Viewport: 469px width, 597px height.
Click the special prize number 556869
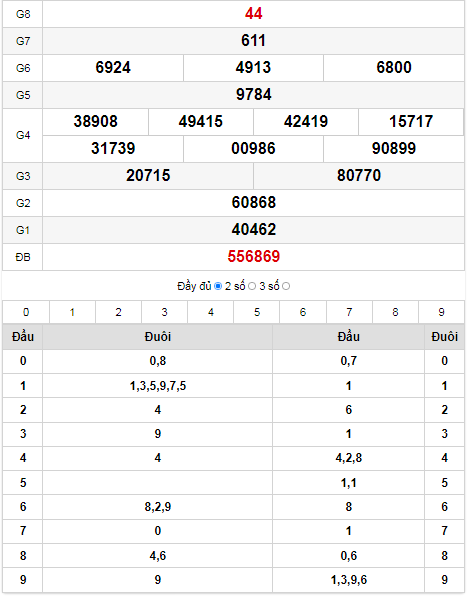click(x=254, y=257)
